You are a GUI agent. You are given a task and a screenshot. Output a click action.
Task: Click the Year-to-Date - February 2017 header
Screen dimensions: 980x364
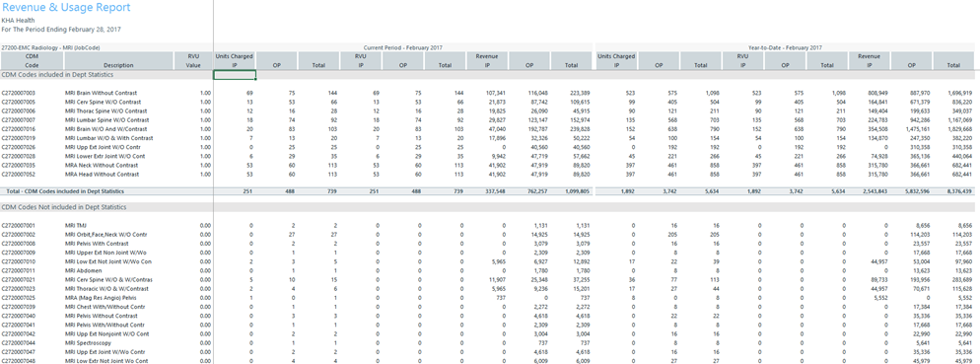785,47
